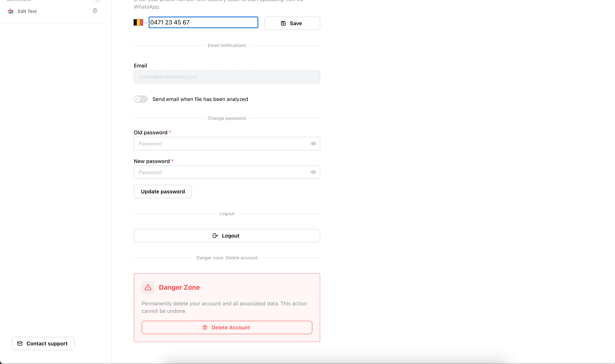Screen dimensions: 615x364
Task: Reveal the Old password field contents
Action: point(313,143)
